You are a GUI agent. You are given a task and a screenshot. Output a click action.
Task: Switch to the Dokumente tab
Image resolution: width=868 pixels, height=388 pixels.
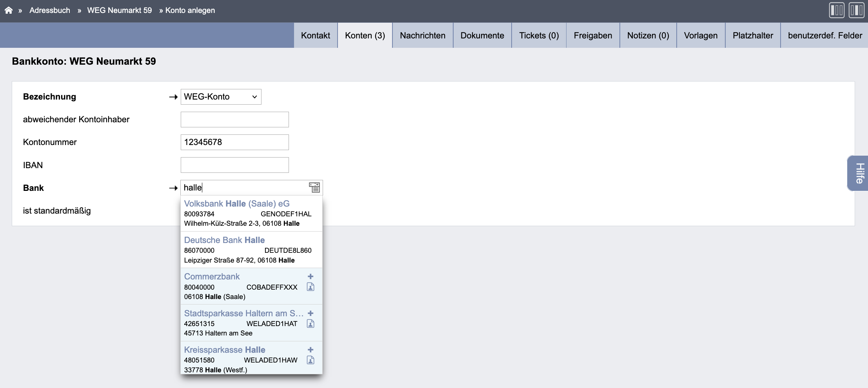pyautogui.click(x=482, y=35)
